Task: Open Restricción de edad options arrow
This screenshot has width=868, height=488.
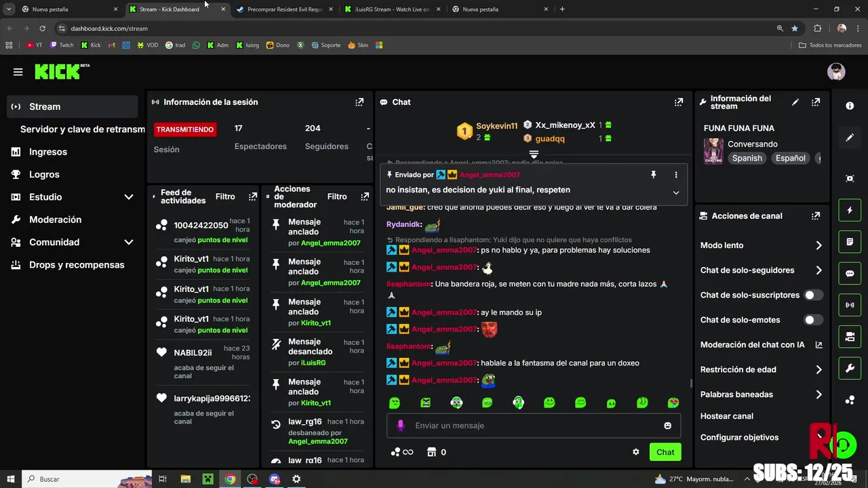Action: point(818,369)
